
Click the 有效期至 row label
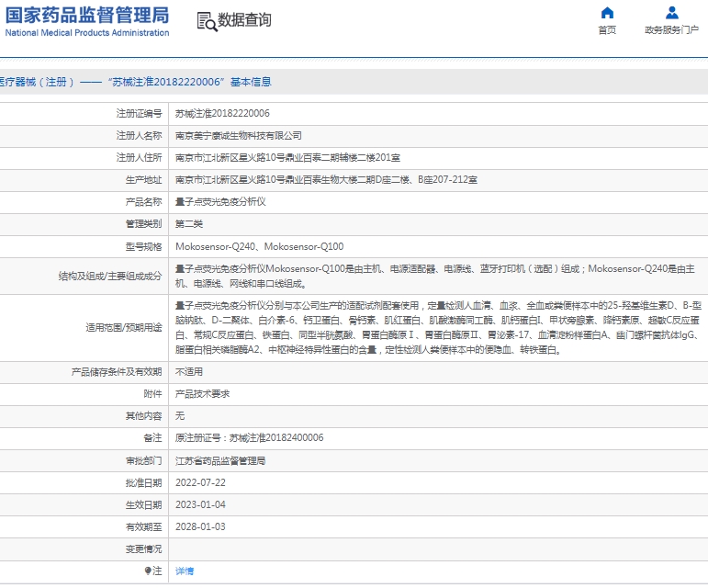(143, 527)
